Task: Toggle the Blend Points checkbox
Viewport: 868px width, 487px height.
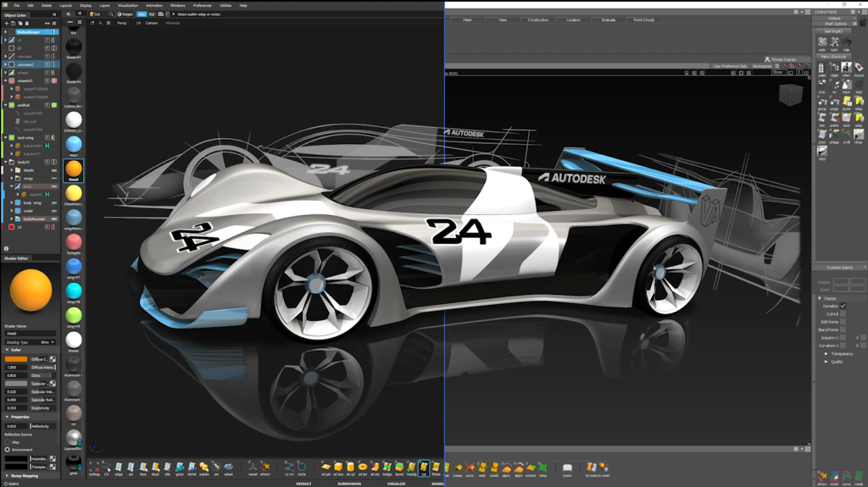Action: coord(843,329)
